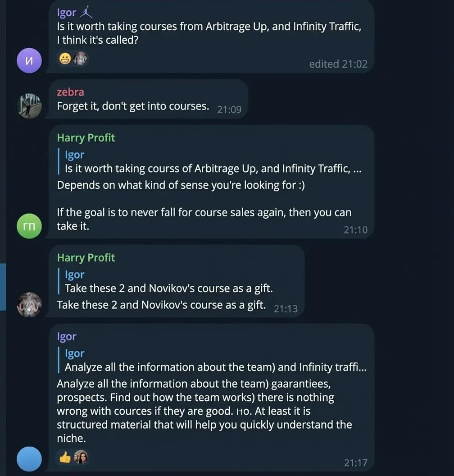Open zebra's profile photo avatar
This screenshot has height=476, width=454.
coord(29,106)
